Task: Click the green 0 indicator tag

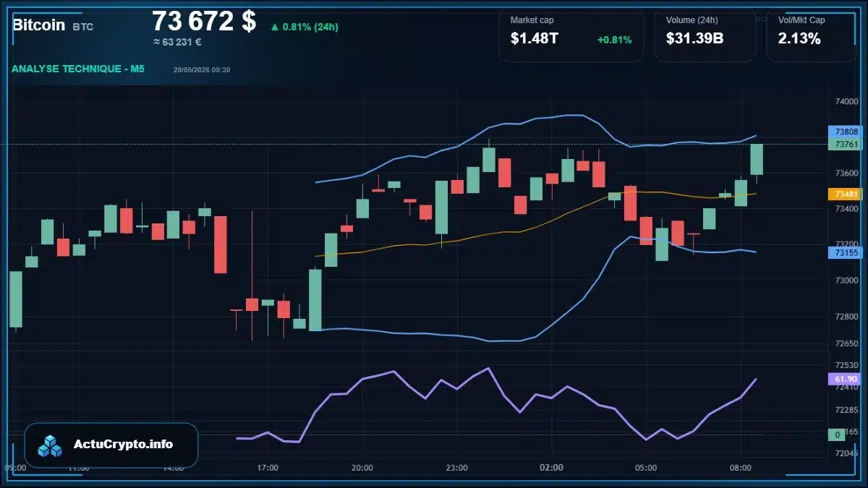Action: click(x=838, y=435)
